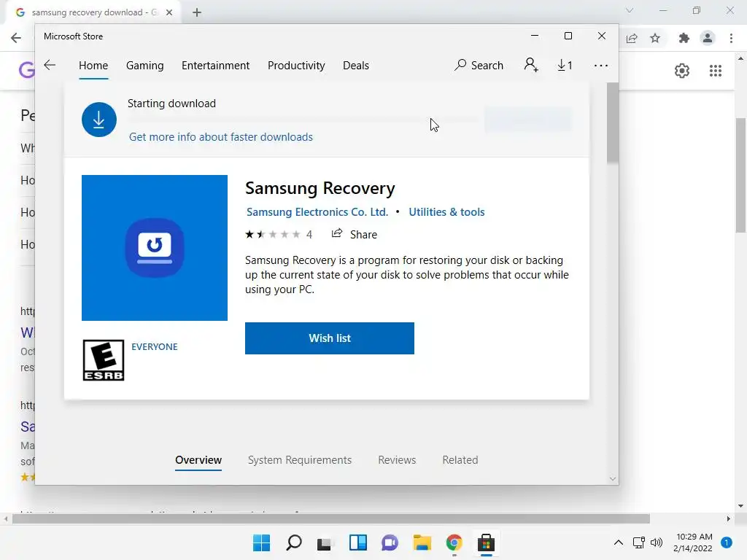Click the EVERYONE rating link
Viewport: 747px width, 560px height.
[x=155, y=346]
